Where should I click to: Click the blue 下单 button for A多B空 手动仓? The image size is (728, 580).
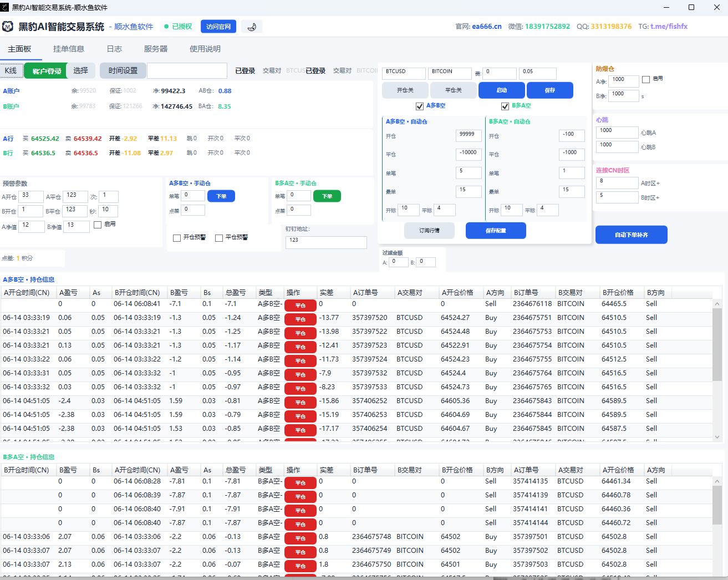coord(221,196)
